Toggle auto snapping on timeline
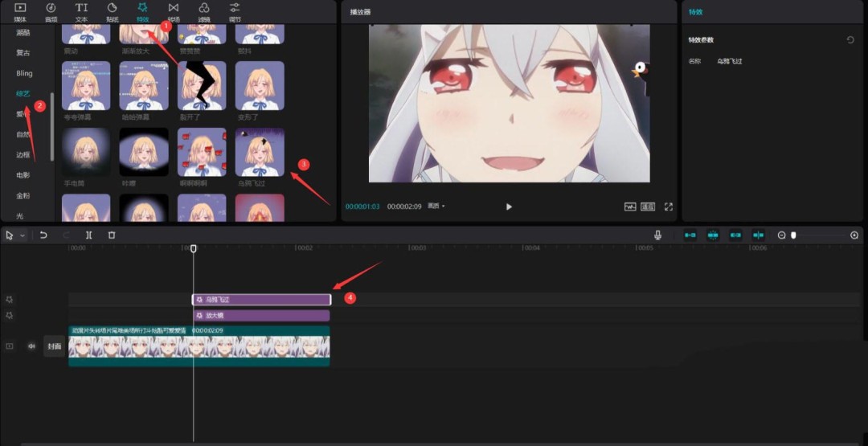 [x=713, y=235]
